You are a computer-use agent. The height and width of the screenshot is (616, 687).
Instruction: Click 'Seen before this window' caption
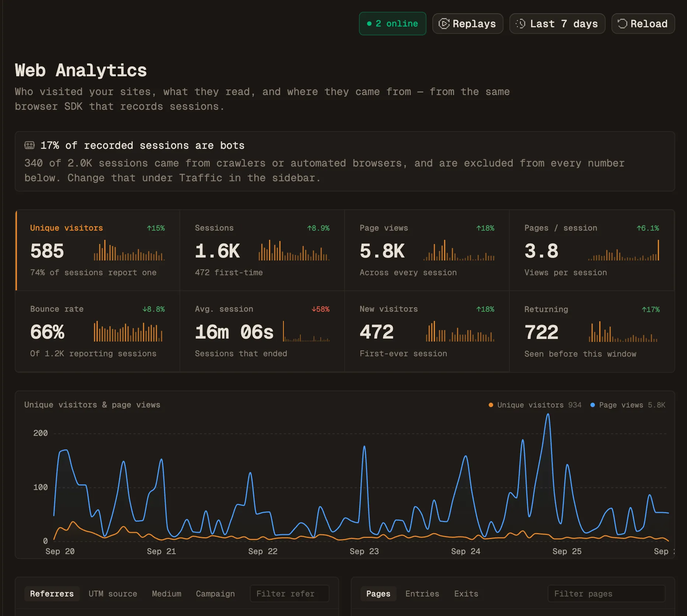[580, 354]
